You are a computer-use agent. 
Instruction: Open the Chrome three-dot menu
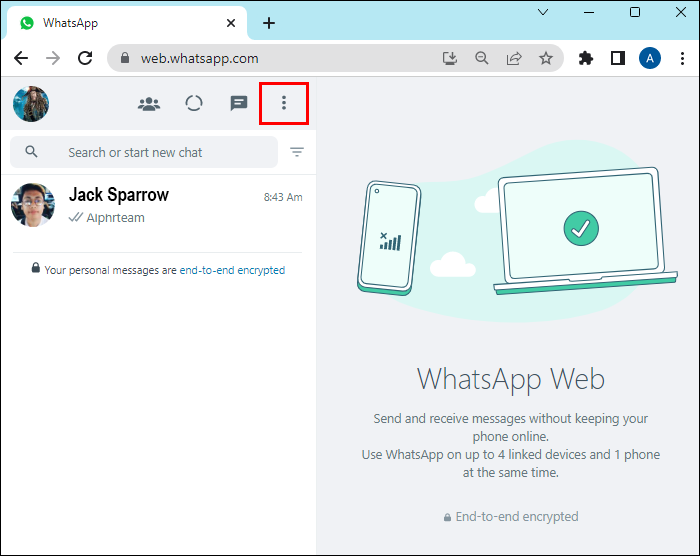[x=682, y=58]
